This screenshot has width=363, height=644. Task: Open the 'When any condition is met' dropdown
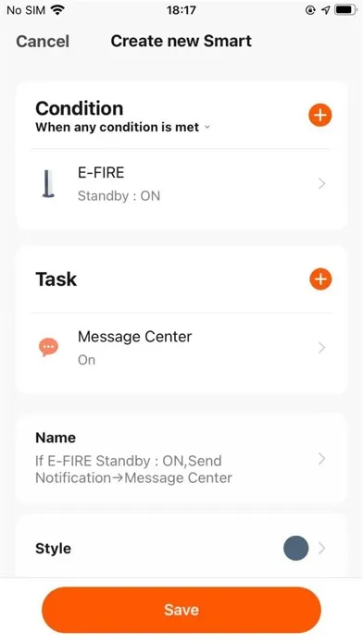[122, 128]
